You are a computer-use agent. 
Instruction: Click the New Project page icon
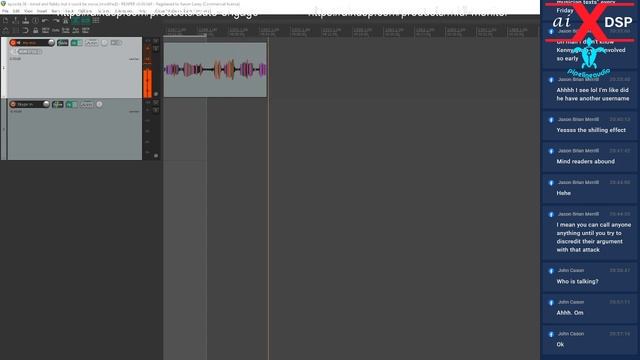click(5, 20)
